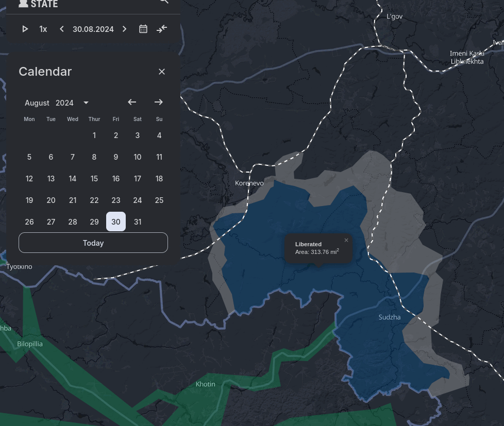Click the Khotin label on map
The width and height of the screenshot is (504, 426).
206,384
